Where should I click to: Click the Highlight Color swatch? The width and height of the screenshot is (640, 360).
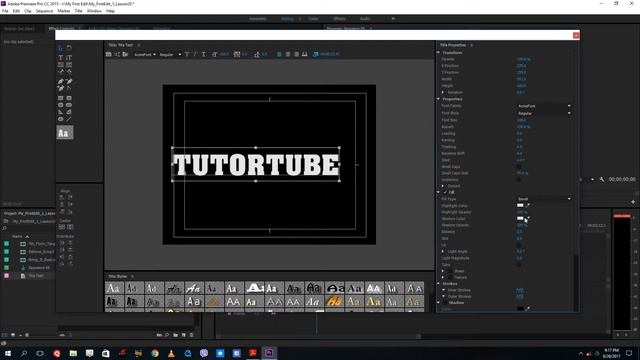click(x=520, y=205)
